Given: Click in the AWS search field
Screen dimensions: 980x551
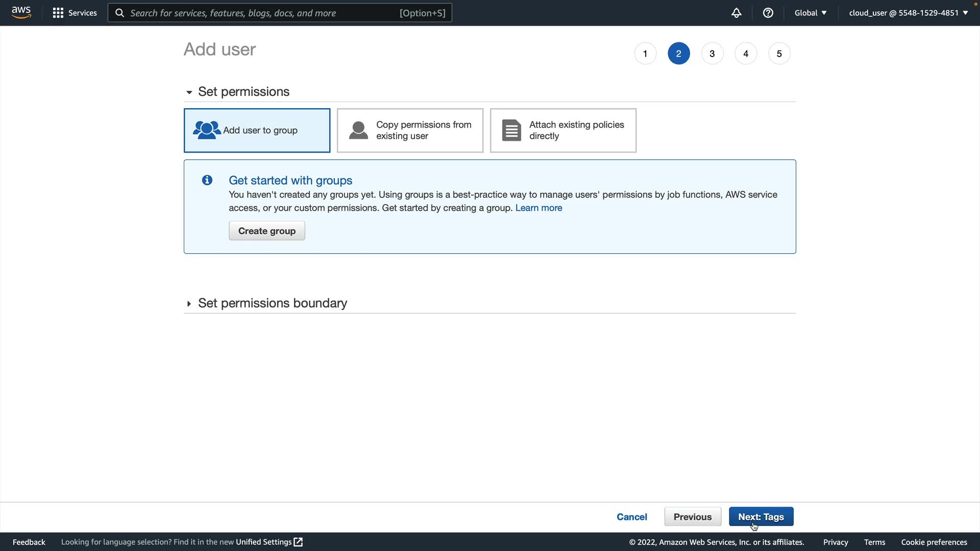Looking at the screenshot, I should (263, 13).
